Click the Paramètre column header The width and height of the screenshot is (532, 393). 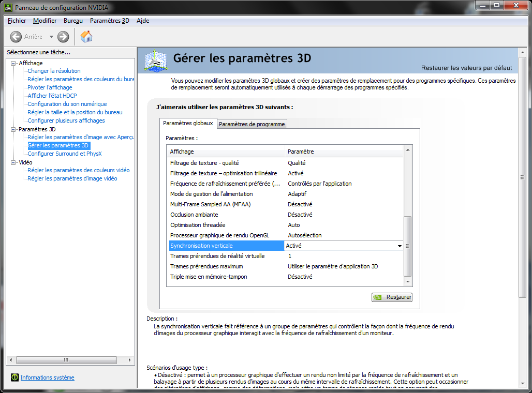[x=344, y=152]
